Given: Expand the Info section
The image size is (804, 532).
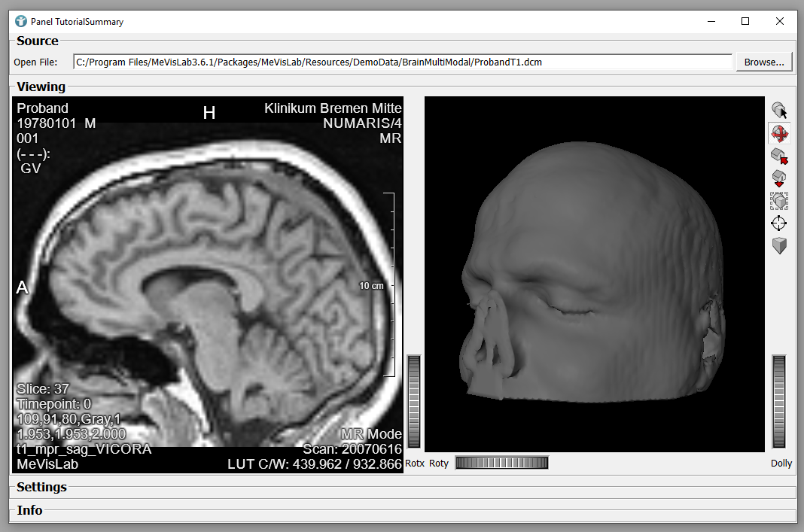Looking at the screenshot, I should (30, 510).
